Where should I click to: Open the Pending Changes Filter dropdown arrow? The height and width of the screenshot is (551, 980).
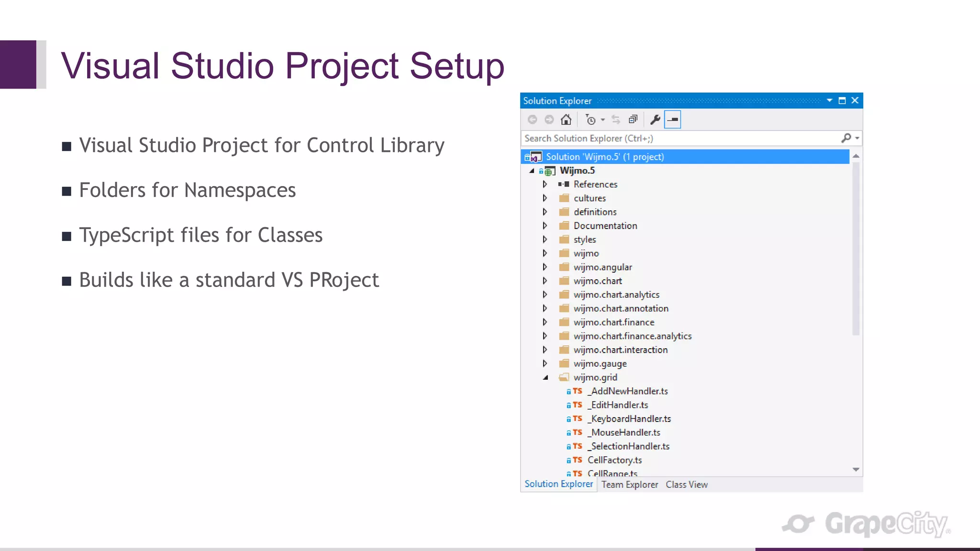pos(603,120)
